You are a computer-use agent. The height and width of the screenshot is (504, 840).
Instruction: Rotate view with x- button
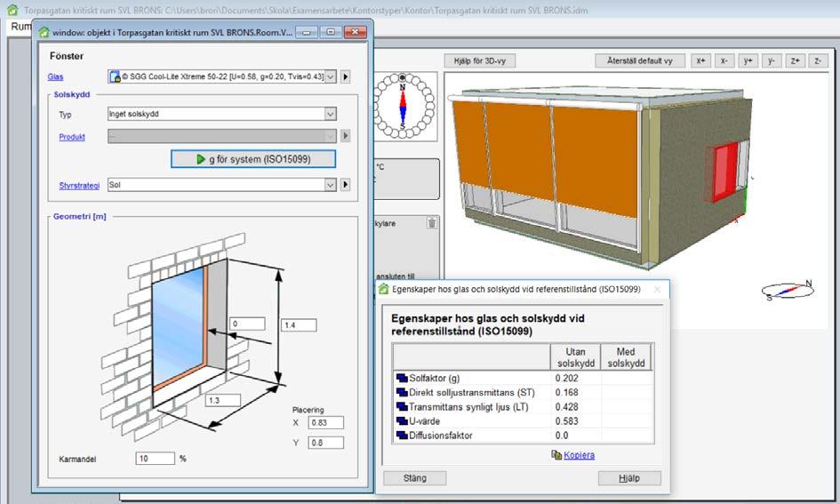coord(724,61)
